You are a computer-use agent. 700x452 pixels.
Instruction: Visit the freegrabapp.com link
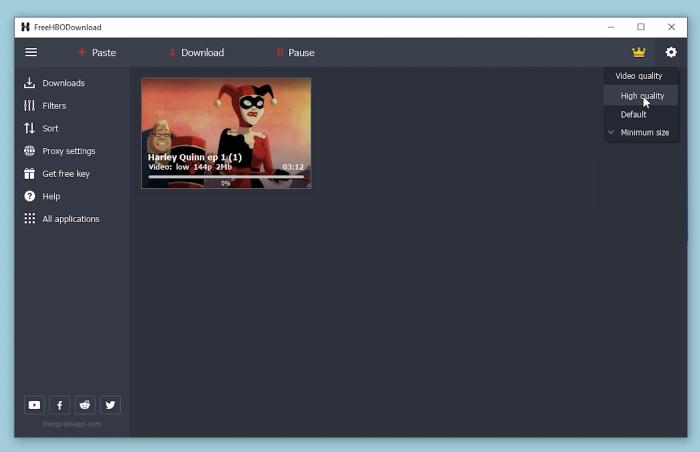coord(72,424)
